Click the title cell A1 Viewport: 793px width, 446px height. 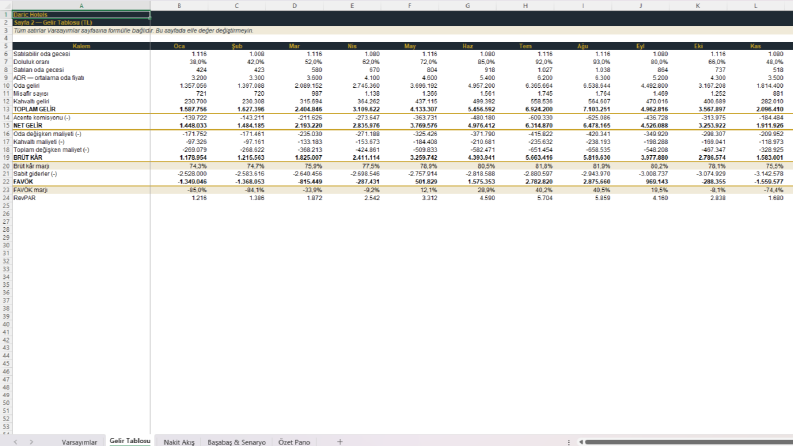[x=81, y=15]
